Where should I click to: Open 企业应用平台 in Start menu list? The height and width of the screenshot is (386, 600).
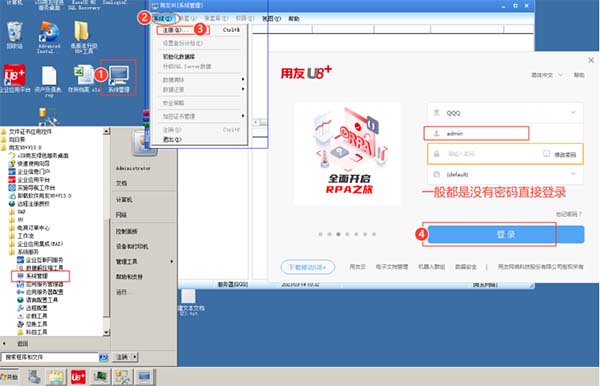point(29,179)
